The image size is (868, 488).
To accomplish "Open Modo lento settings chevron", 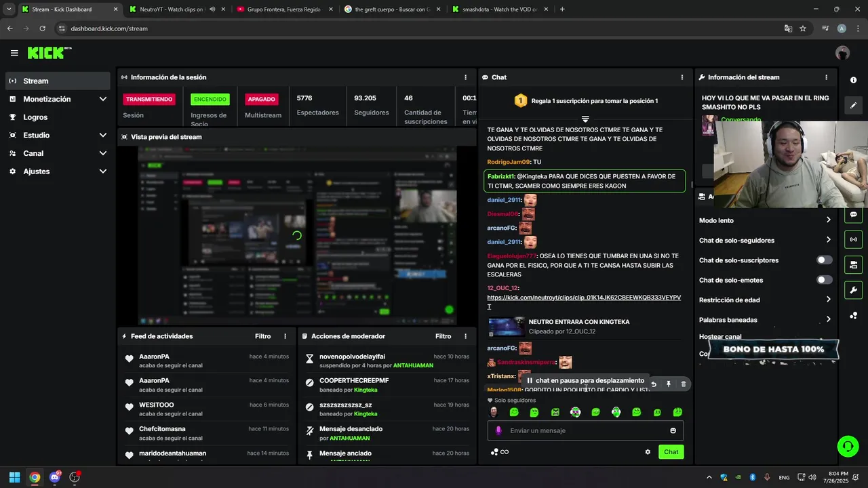I will point(828,220).
